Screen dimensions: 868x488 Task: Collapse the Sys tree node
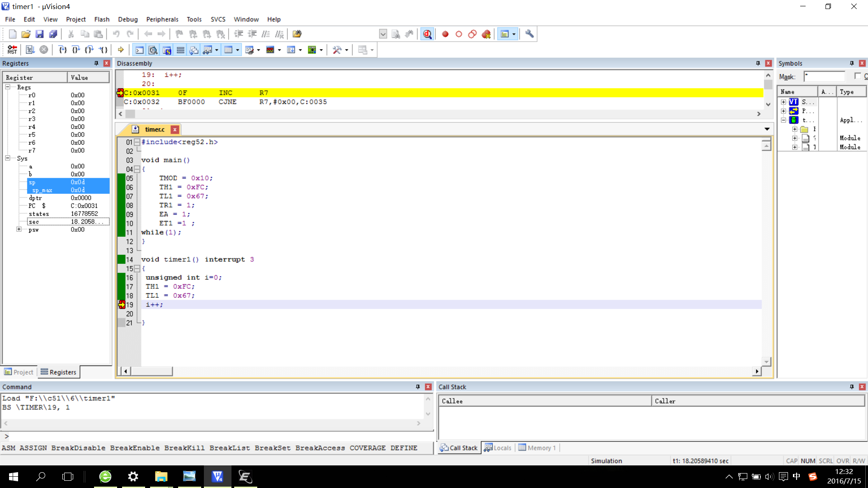(x=8, y=158)
